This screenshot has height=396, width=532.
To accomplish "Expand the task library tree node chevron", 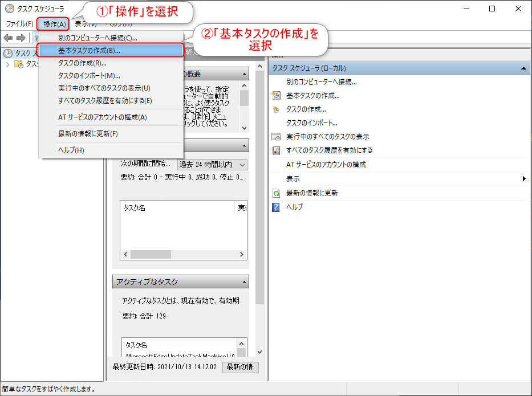I will [x=8, y=64].
